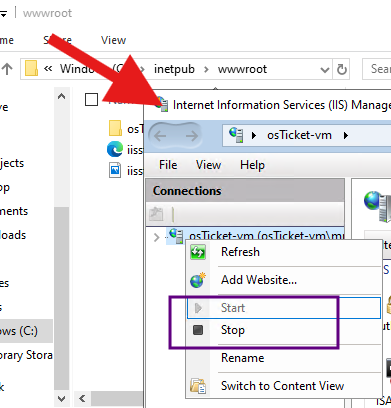Click osTicket-vm in the IIS breadcrumb
The height and width of the screenshot is (408, 391).
point(299,135)
